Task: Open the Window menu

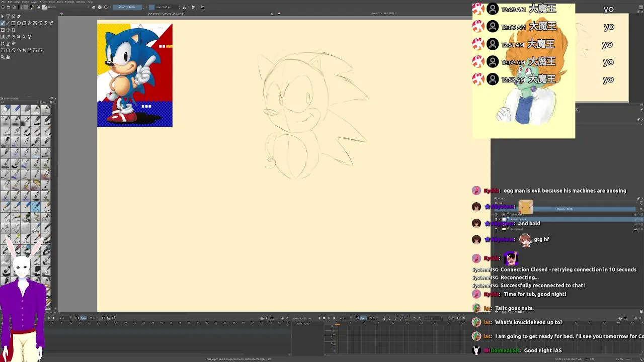Action: click(x=81, y=2)
